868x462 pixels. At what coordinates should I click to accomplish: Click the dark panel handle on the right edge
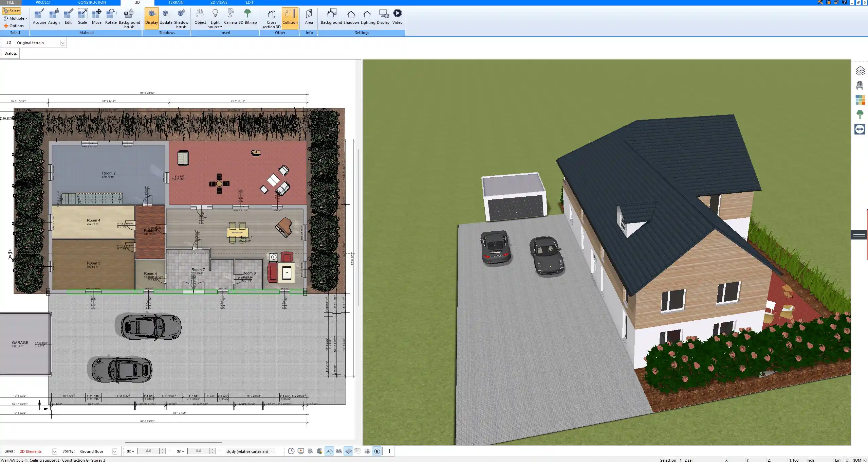point(859,234)
